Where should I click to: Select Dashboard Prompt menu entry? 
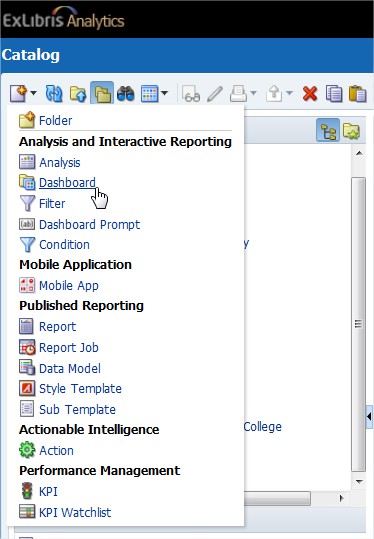coord(89,224)
